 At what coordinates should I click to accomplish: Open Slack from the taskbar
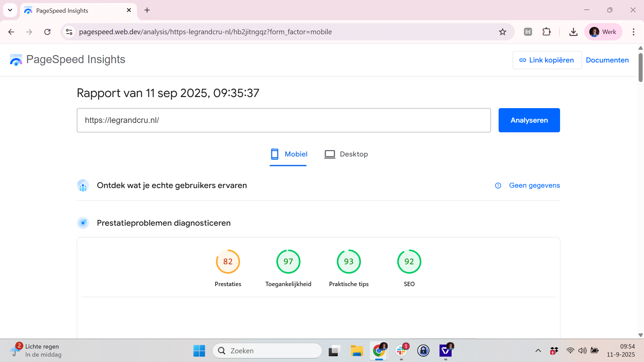(401, 351)
